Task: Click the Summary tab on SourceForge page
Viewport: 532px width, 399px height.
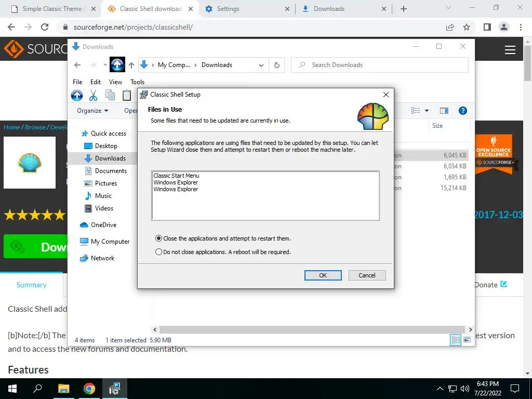Action: click(x=31, y=285)
